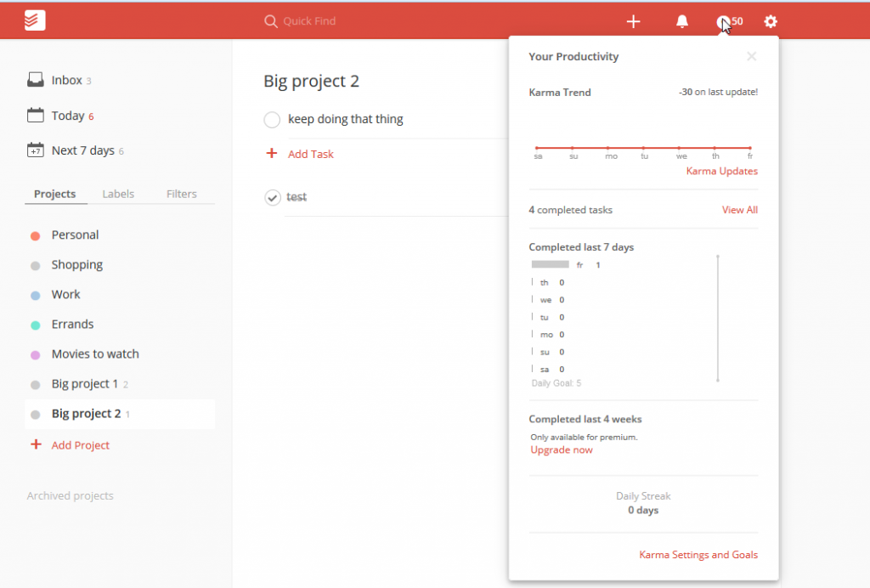Click the Todoist logo icon
This screenshot has height=588, width=870.
click(x=32, y=19)
